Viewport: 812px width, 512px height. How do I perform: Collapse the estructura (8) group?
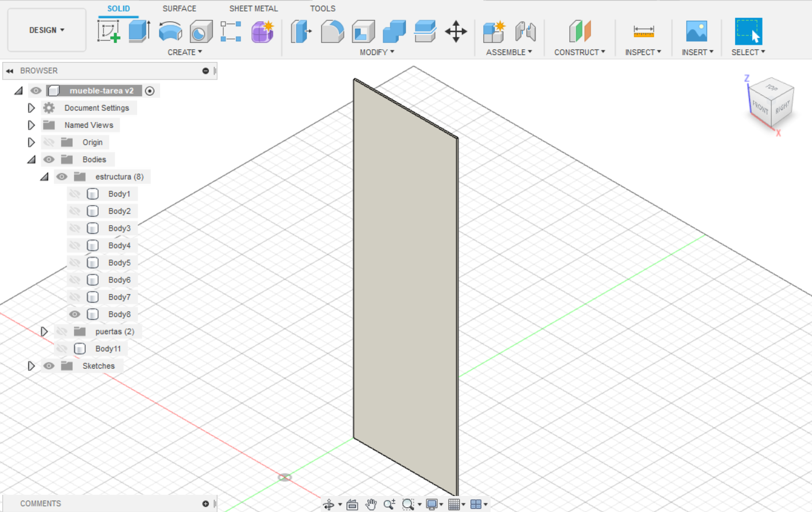44,177
